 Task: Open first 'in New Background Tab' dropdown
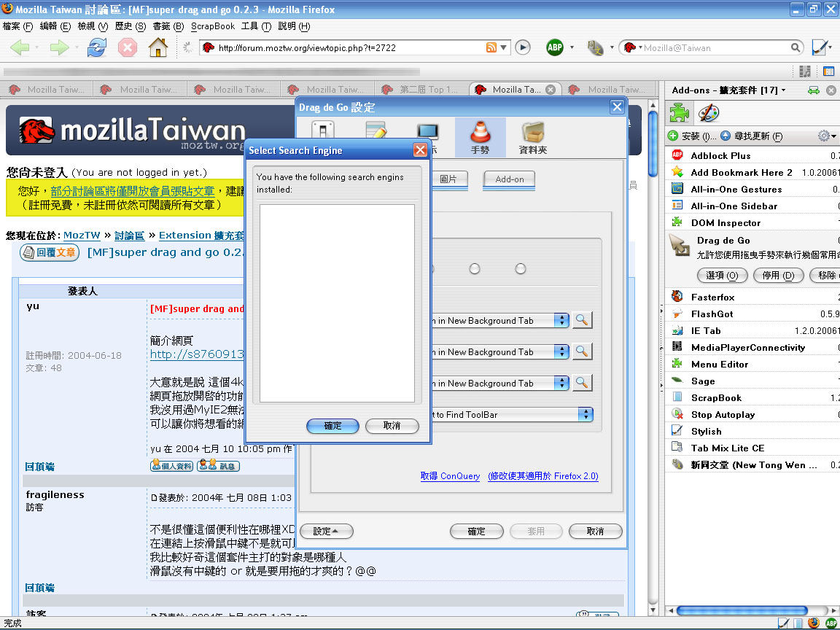(561, 320)
